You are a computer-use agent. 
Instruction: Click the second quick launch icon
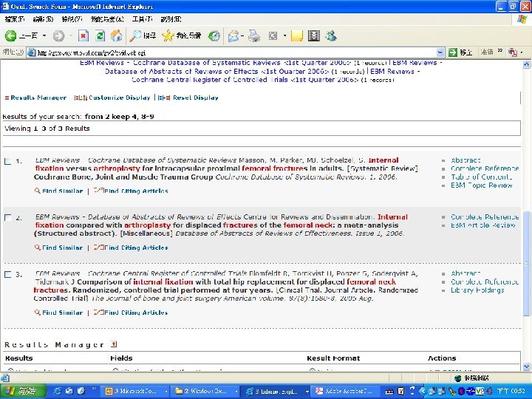click(69, 391)
